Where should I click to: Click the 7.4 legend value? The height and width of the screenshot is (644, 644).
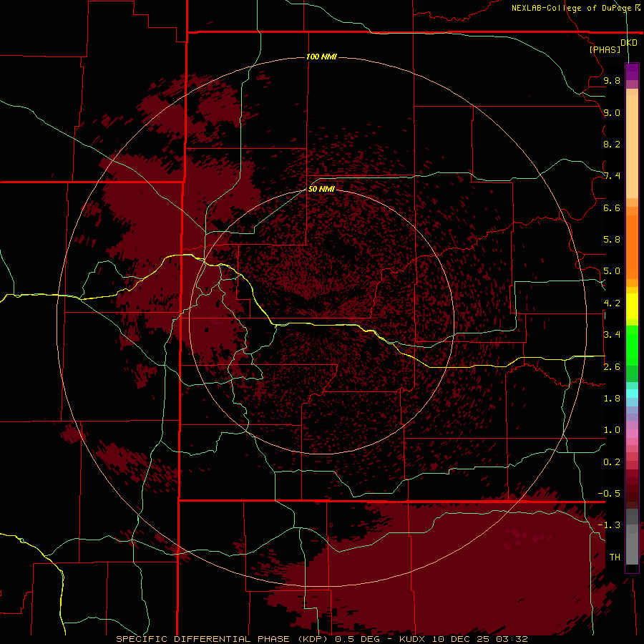pos(612,176)
